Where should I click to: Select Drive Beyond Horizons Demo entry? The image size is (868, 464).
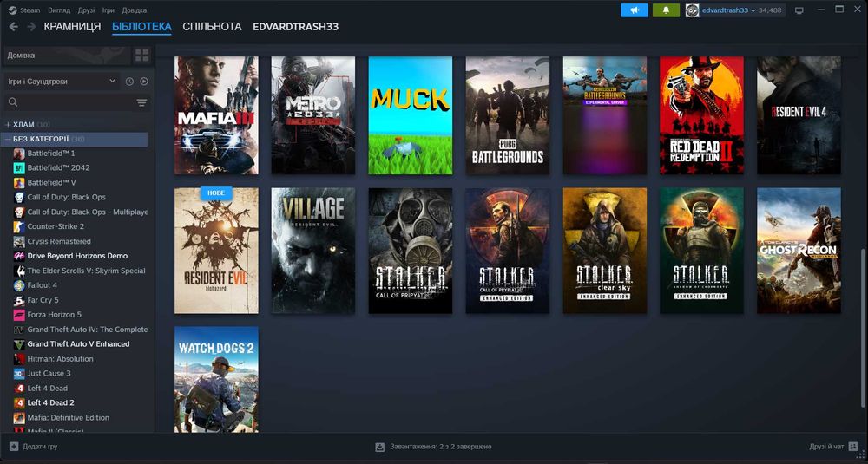point(79,256)
